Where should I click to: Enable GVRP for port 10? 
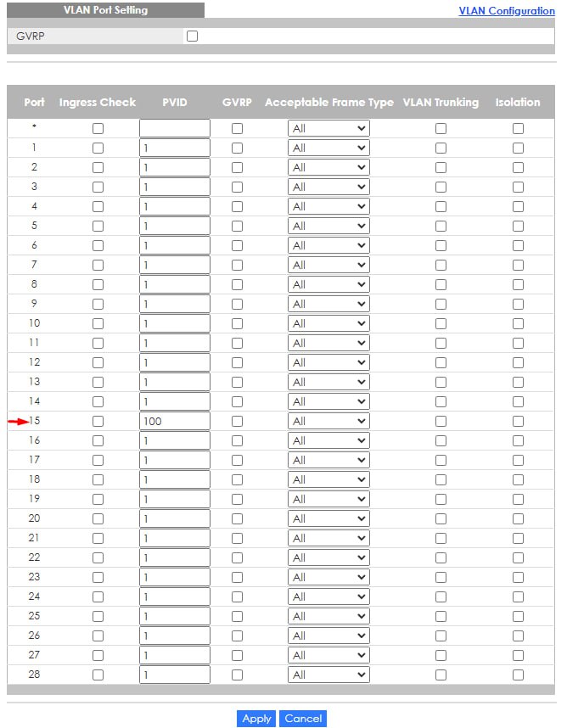coord(237,323)
